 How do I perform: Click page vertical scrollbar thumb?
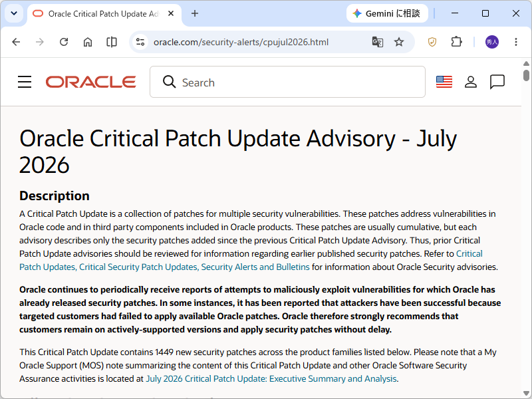(526, 75)
